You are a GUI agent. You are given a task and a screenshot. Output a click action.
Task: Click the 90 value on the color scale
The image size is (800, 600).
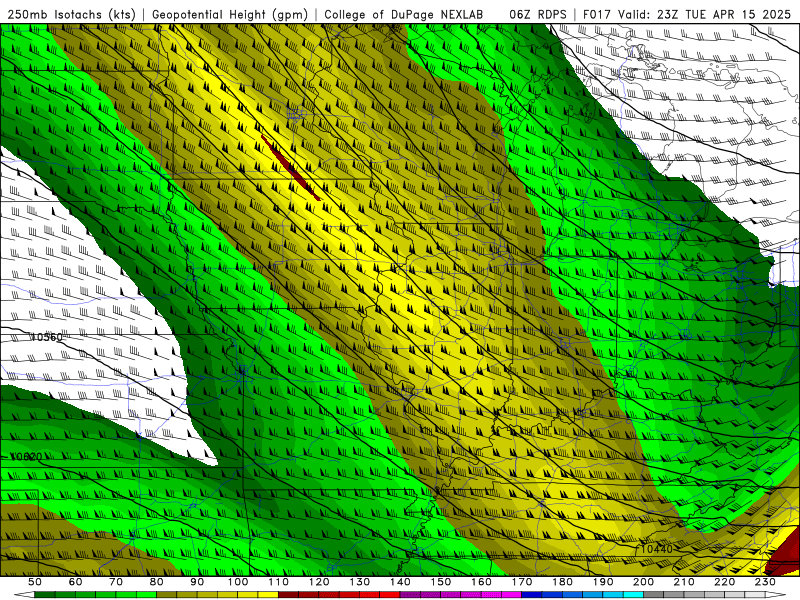click(197, 582)
